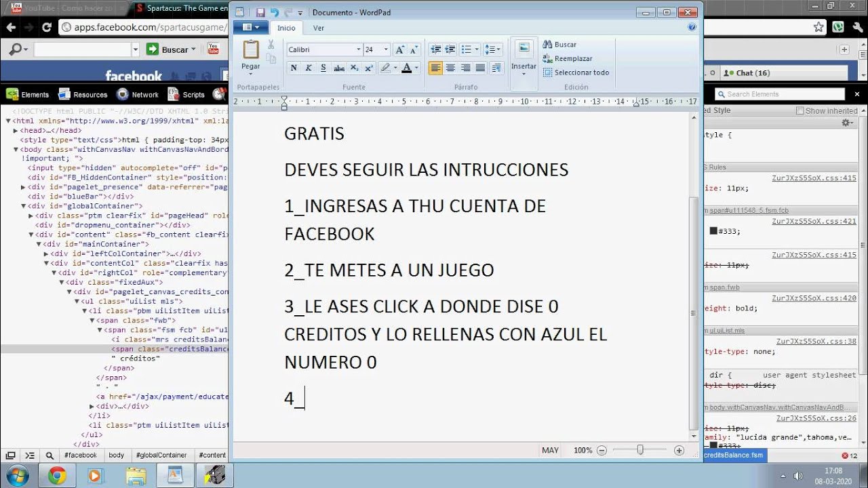Enable the Show inherited checkbox
This screenshot has width=868, height=488.
point(800,110)
